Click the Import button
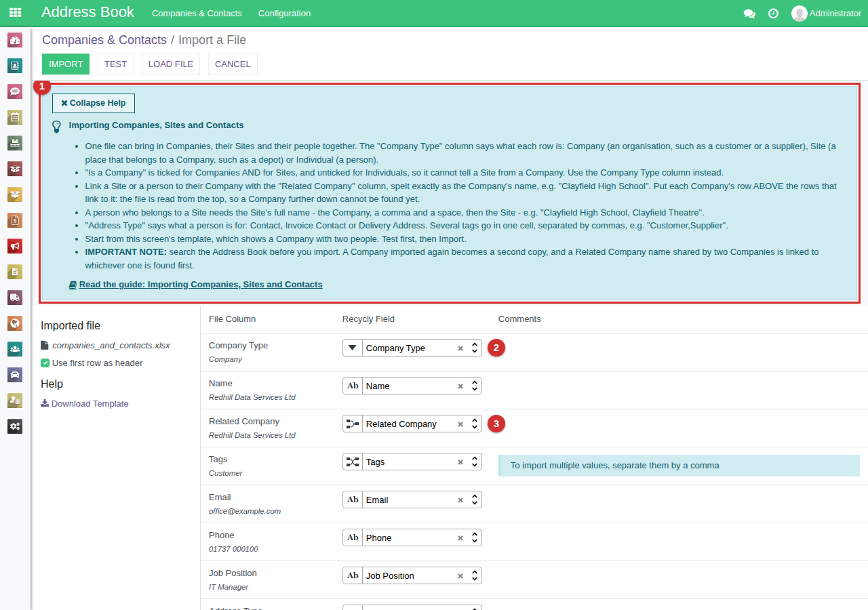This screenshot has width=868, height=610. [x=66, y=64]
